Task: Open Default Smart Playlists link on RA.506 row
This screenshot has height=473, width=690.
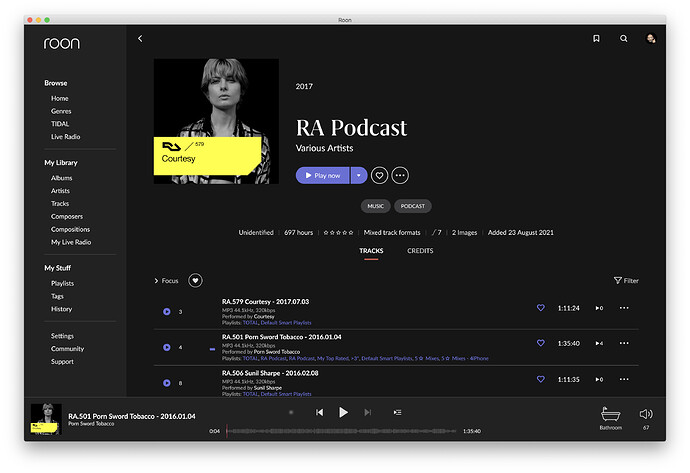Action: (x=286, y=394)
